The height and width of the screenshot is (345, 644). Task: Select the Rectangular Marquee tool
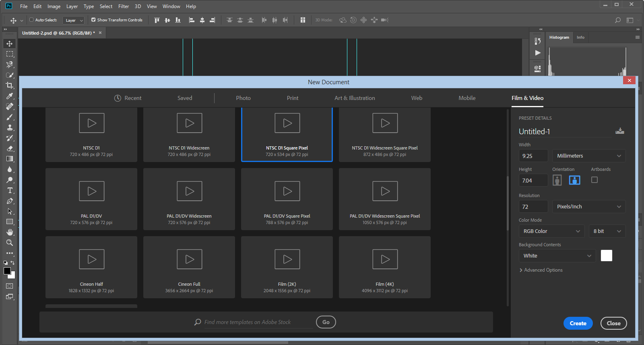click(x=9, y=54)
